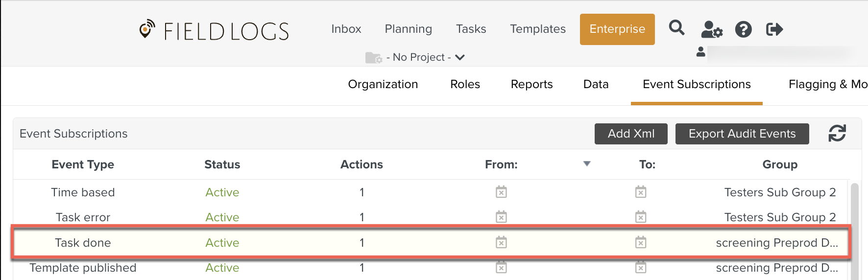868x280 pixels.
Task: Clear To date on Task error row
Action: [x=641, y=216]
